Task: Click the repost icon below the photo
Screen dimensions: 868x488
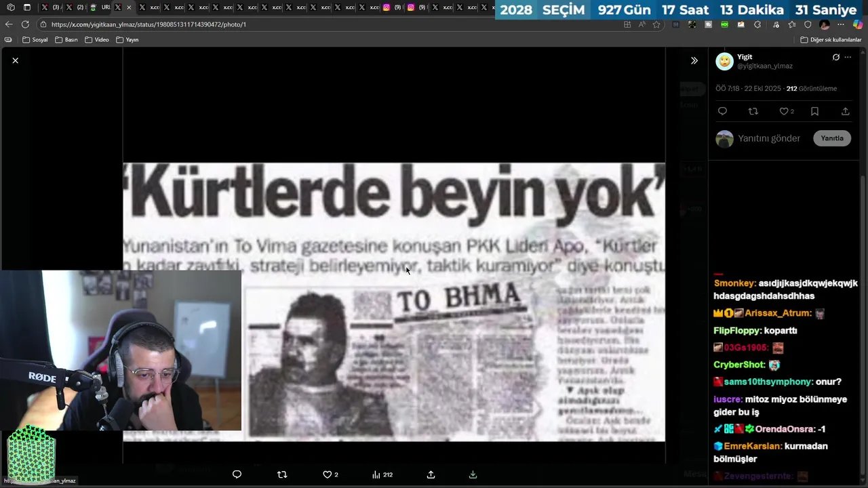Action: tap(282, 474)
